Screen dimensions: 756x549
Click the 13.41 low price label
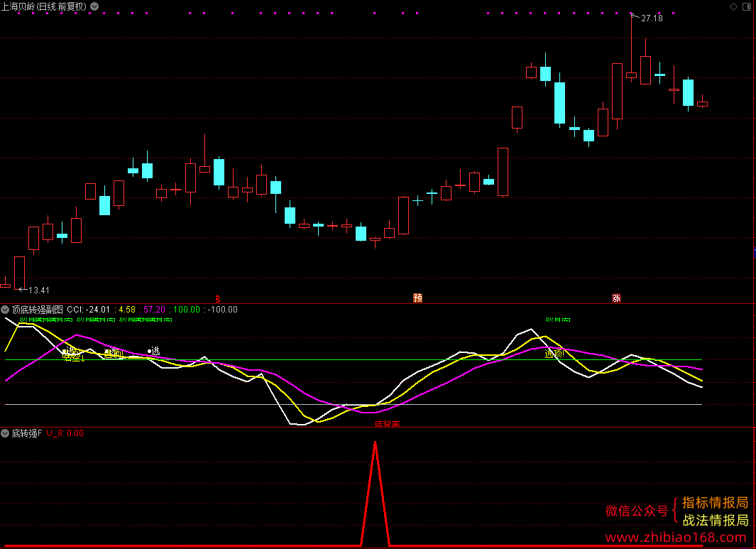pyautogui.click(x=39, y=290)
